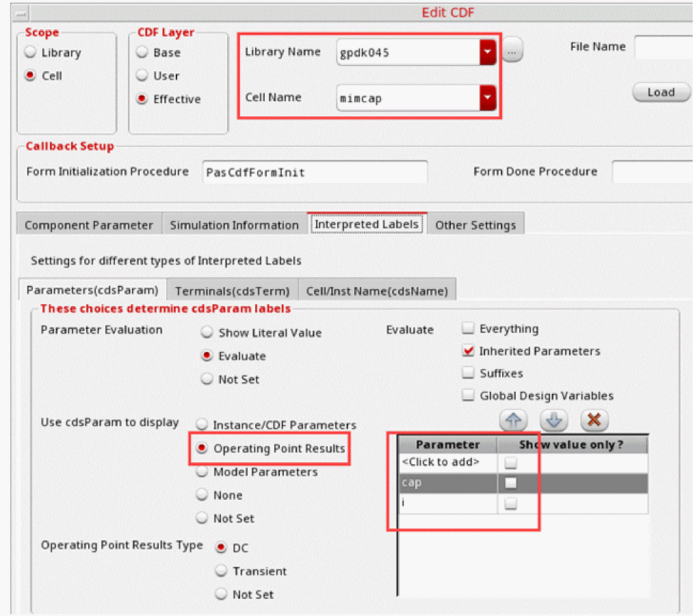Select Transient operating point results type
This screenshot has height=616, width=693.
click(x=221, y=571)
